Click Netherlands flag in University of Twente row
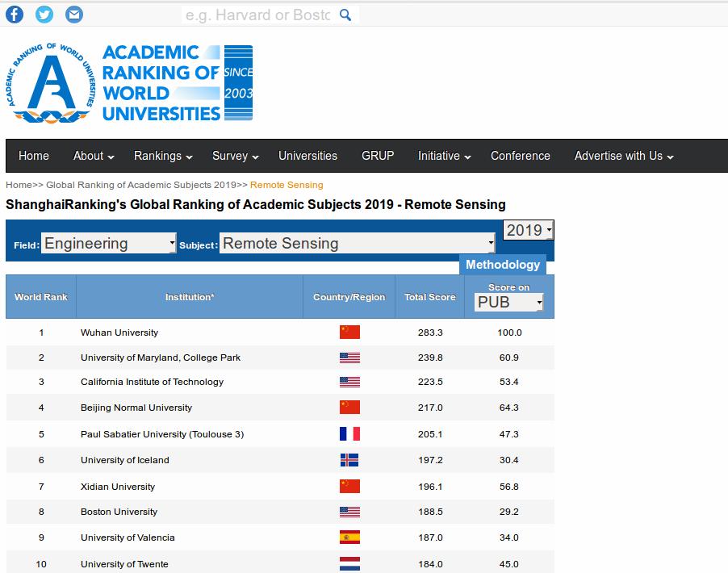The height and width of the screenshot is (573, 728). (x=349, y=563)
